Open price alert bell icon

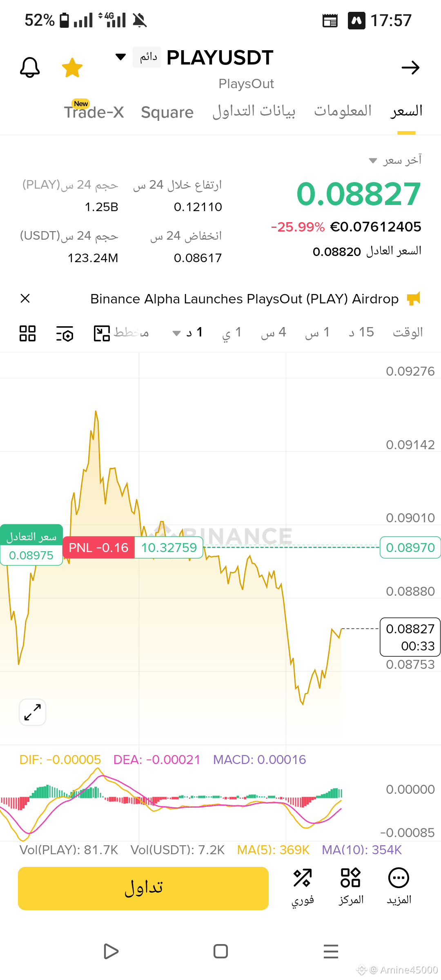click(x=30, y=67)
